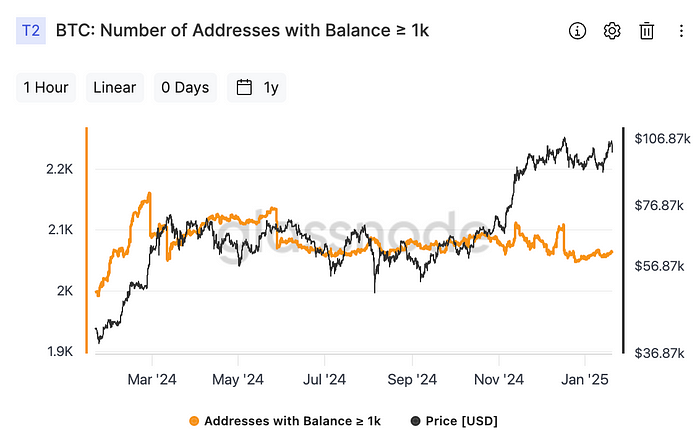This screenshot has height=440, width=700.
Task: Click the $36.87k price axis label
Action: [x=659, y=353]
